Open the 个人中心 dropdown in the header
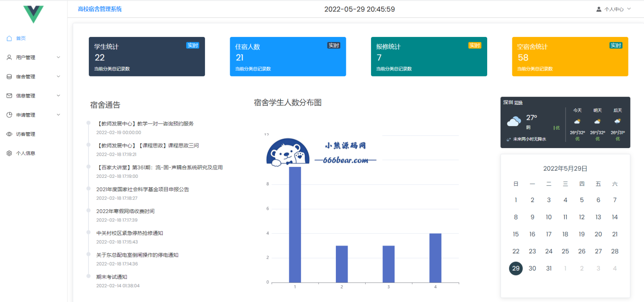Viewport: 644px width, 302px height. pos(615,9)
